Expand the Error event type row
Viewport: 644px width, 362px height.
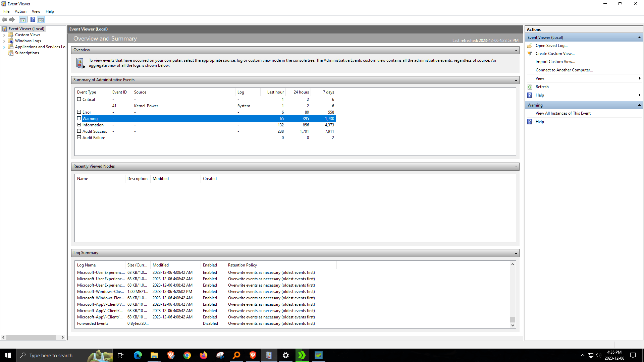point(79,112)
